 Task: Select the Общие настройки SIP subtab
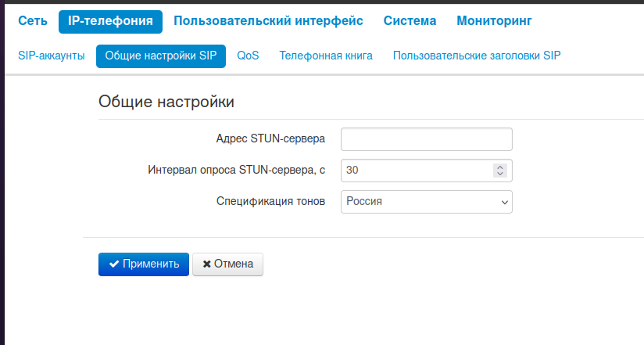coord(161,56)
